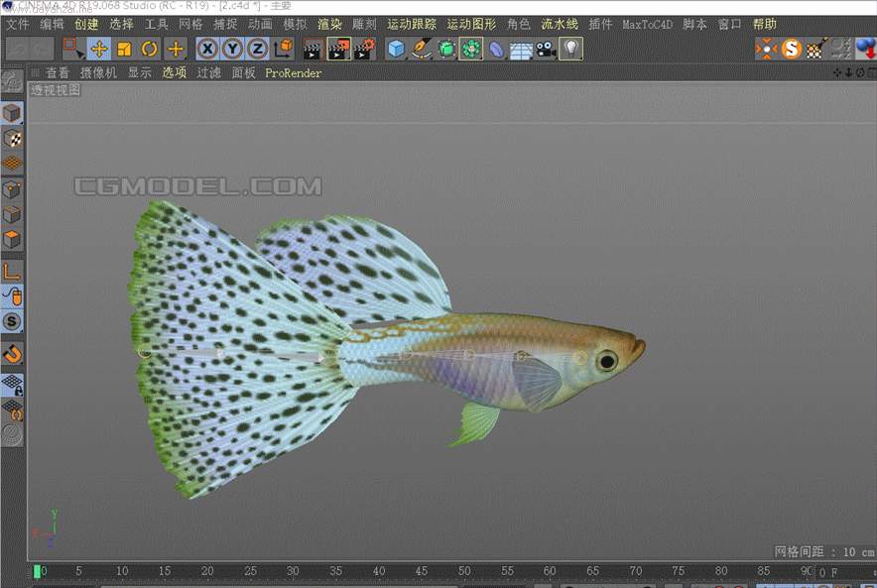Open the 渲染 (Render) menu
This screenshot has height=588, width=877.
pyautogui.click(x=329, y=24)
